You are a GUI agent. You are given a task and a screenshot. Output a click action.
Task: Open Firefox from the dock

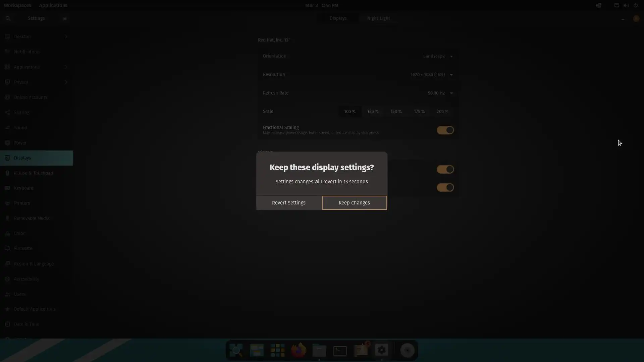298,350
